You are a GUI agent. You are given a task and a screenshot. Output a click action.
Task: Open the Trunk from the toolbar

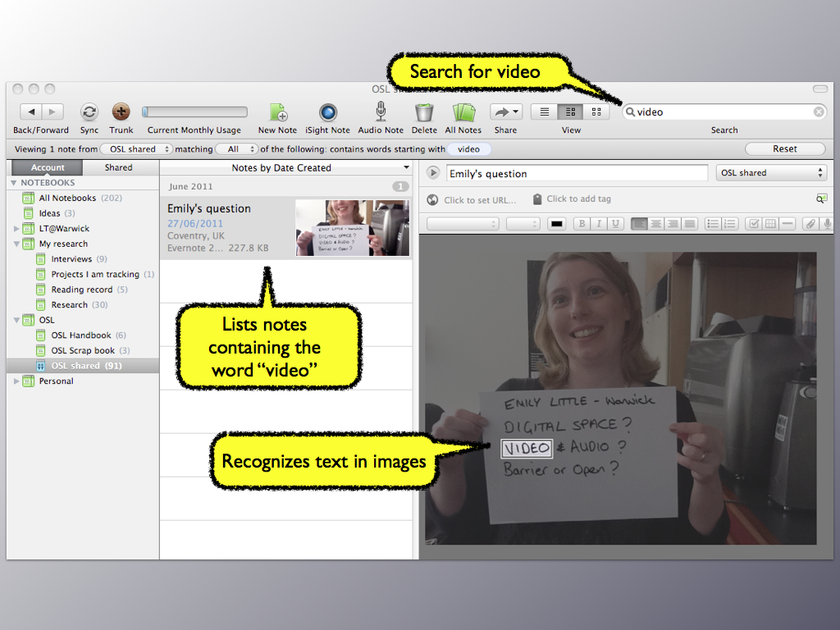pyautogui.click(x=121, y=112)
